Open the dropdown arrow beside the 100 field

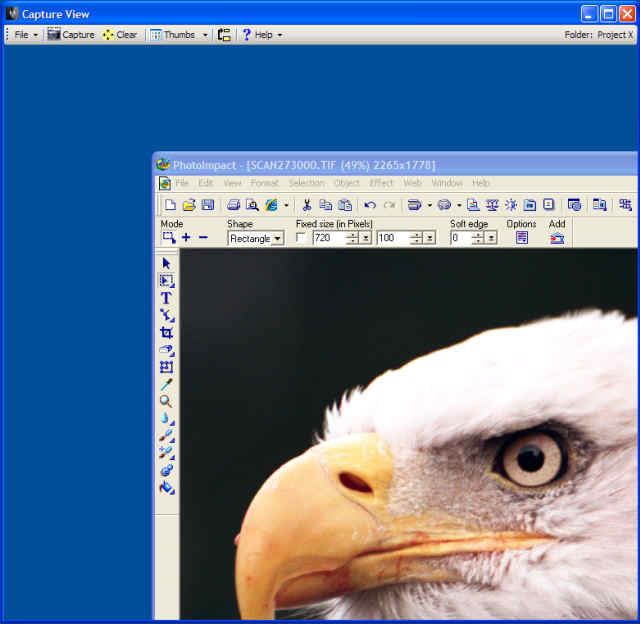(x=430, y=238)
